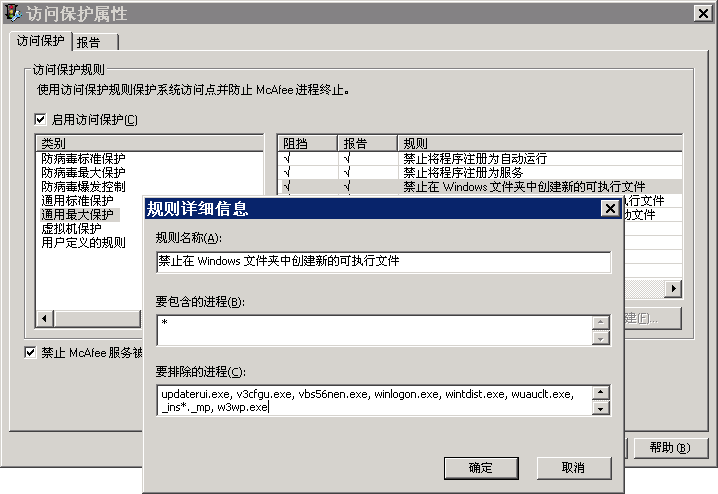The width and height of the screenshot is (718, 494).
Task: Toggle the 启用访问保护 checkbox
Action: pyautogui.click(x=40, y=119)
